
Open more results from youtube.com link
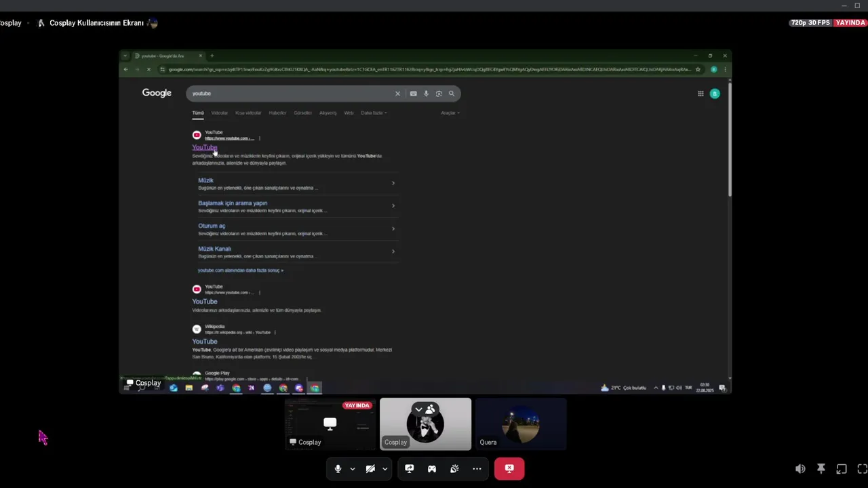pyautogui.click(x=241, y=270)
